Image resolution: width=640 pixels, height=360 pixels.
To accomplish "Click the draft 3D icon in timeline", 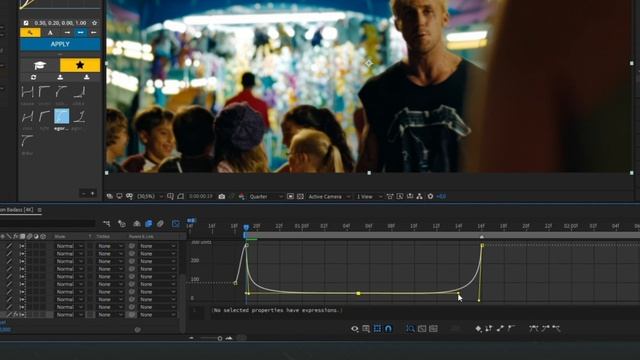I will tap(122, 223).
